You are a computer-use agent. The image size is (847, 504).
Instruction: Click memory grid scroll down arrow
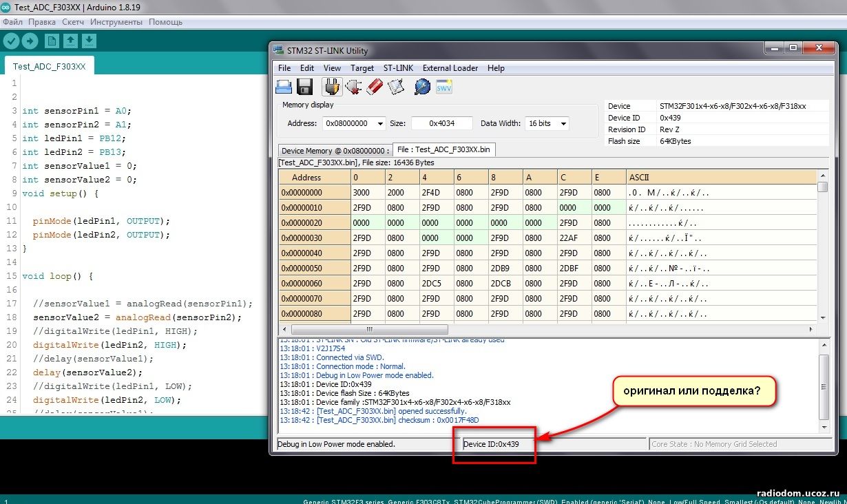(822, 317)
